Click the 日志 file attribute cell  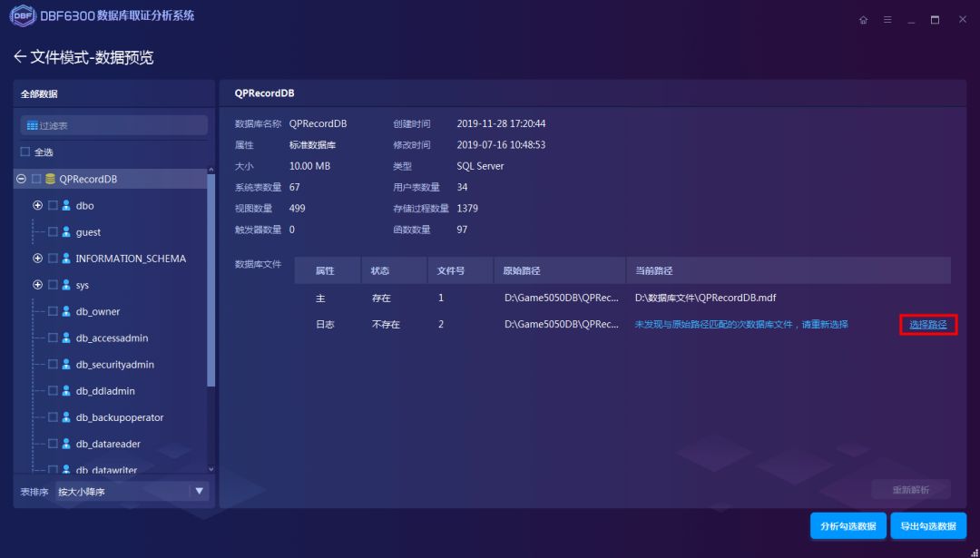324,325
